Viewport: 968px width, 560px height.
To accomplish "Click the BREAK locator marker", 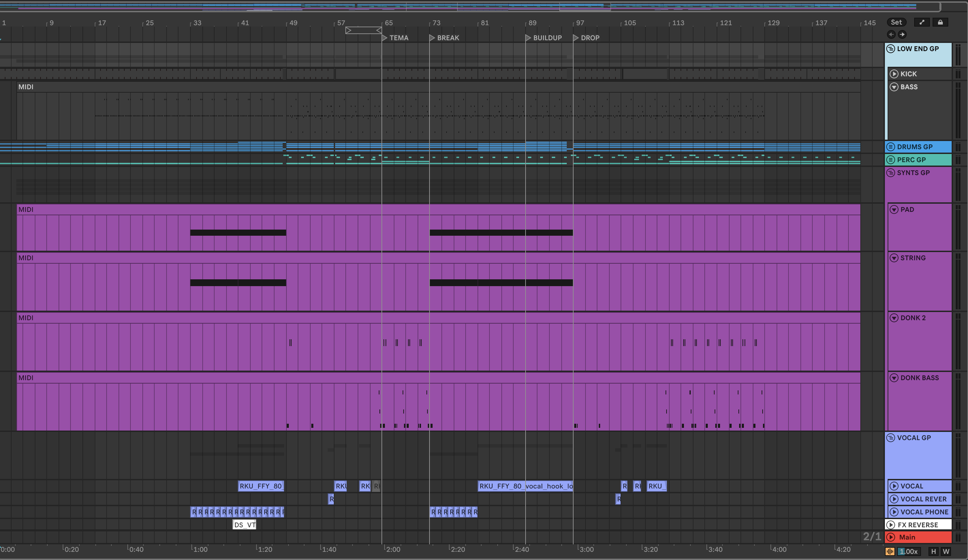I will click(432, 38).
